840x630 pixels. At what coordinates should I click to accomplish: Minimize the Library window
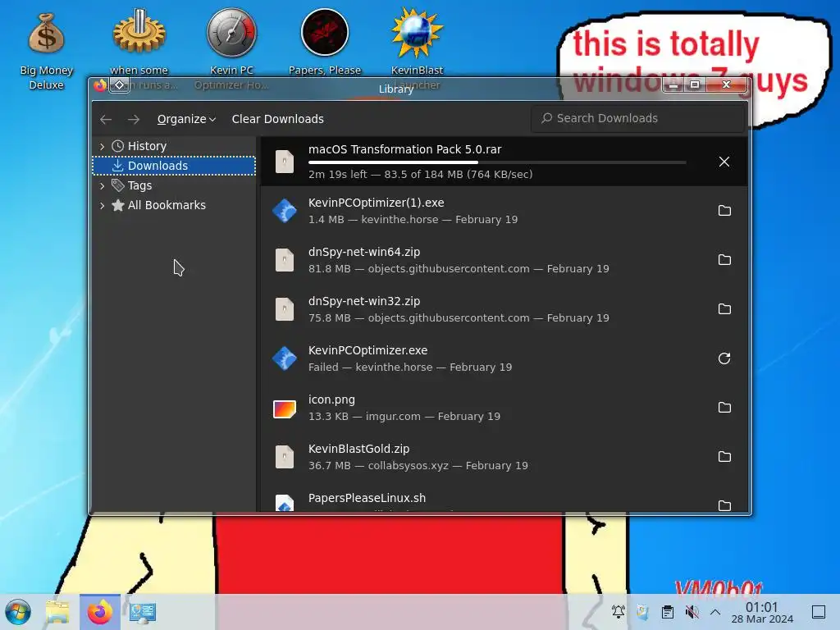(x=674, y=84)
